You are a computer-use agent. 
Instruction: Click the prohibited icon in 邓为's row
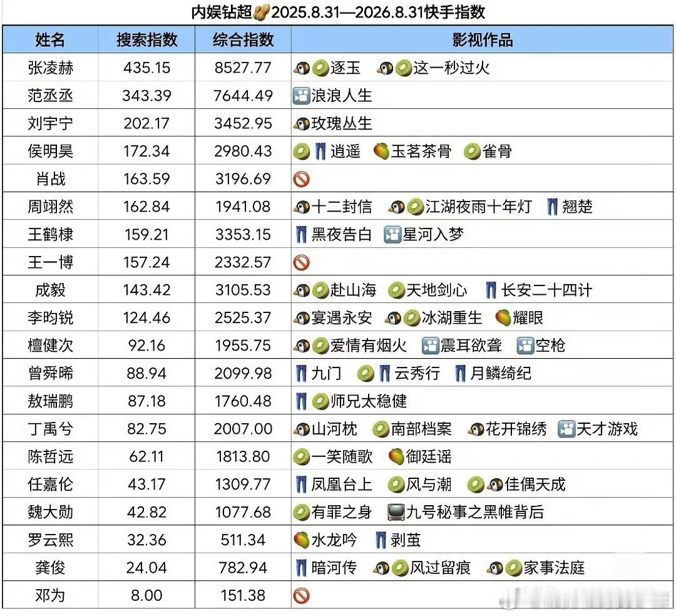[x=301, y=596]
